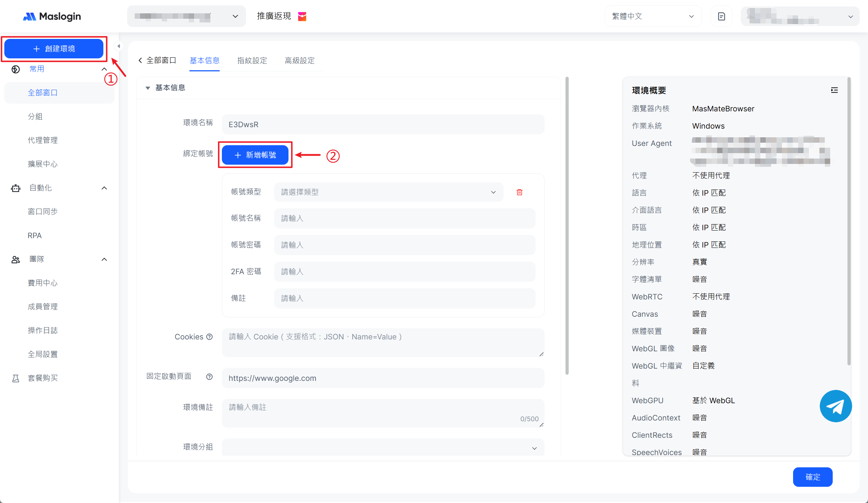The image size is (868, 503).
Task: Click the Cookies help question mark icon
Action: coord(209,337)
